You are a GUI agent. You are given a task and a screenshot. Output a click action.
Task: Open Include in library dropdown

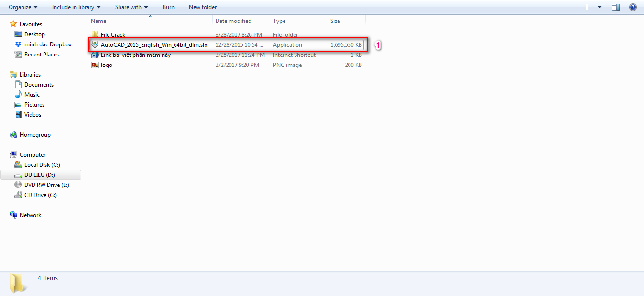pyautogui.click(x=76, y=7)
